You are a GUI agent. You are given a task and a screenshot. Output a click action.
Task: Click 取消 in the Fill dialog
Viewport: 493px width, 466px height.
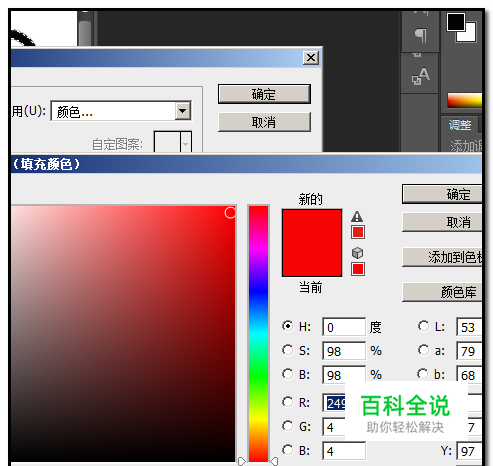[264, 122]
